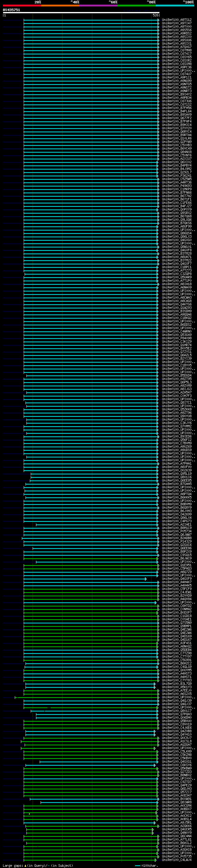Select hit UniRef100_A7Q0G7
The height and width of the screenshot is (868, 197).
[177, 47]
